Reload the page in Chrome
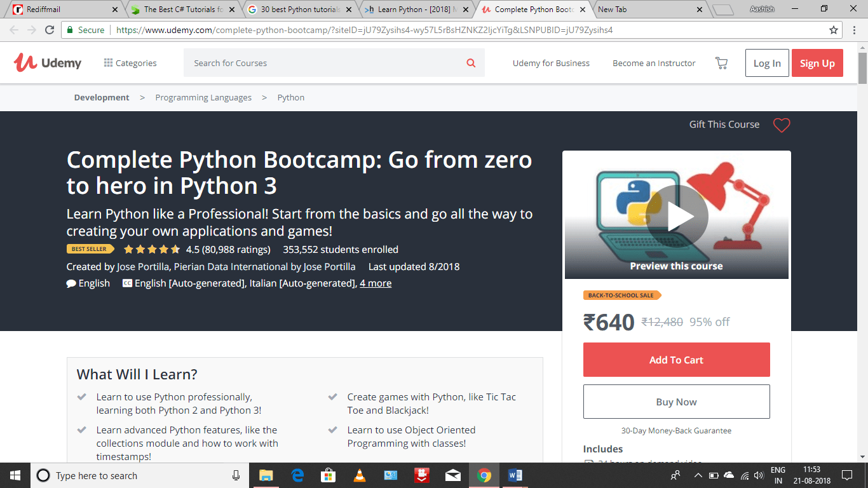 click(x=50, y=30)
